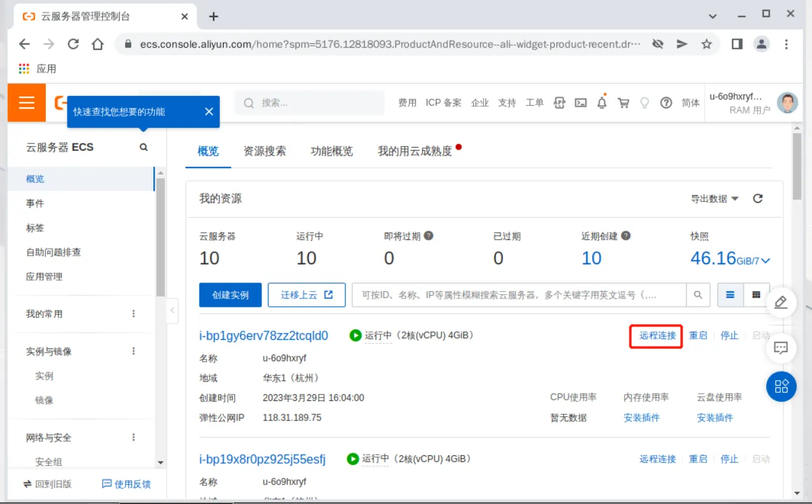Viewport: 812px width, 504px height.
Task: Open the Chrome tab search chevron
Action: tap(712, 16)
